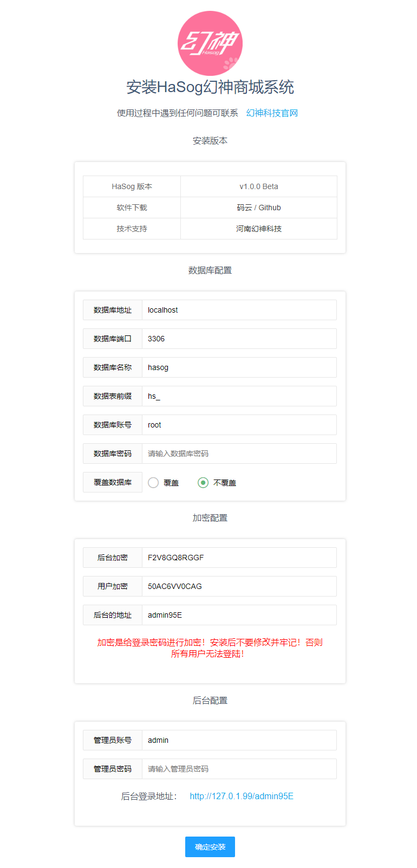Click the 安装HaSog幻神商城系统 heading
The height and width of the screenshot is (868, 417).
[210, 87]
